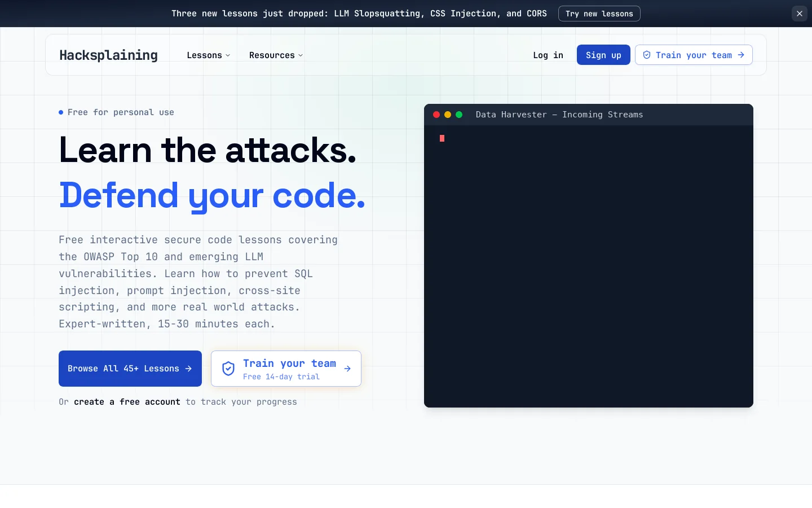Viewport: 812px width, 508px height.
Task: Click the Free for personal use label
Action: click(x=117, y=112)
